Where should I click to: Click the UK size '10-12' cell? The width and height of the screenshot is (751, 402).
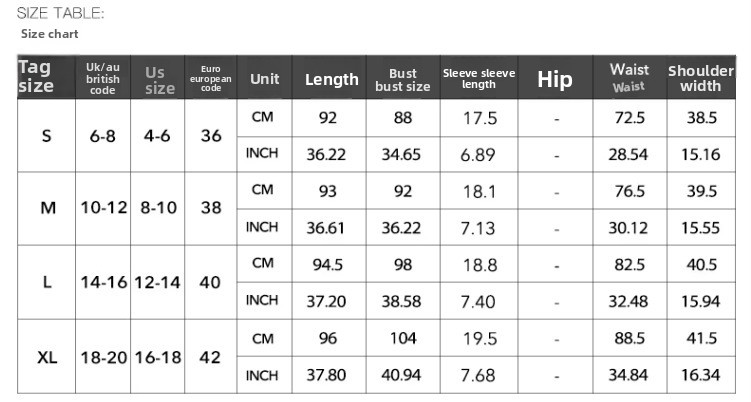click(x=103, y=208)
